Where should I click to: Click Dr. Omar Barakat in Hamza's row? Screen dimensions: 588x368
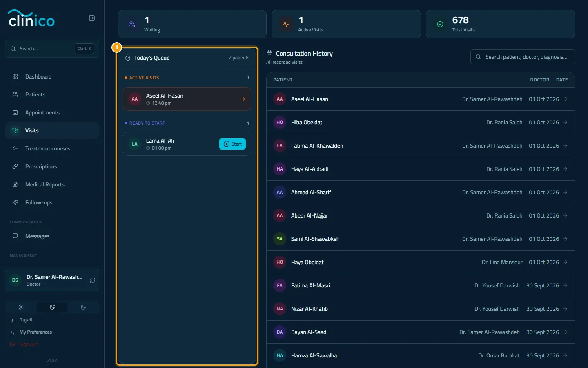(x=499, y=355)
